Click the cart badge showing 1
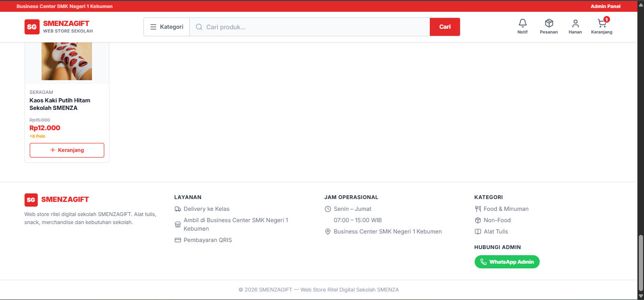644x300 pixels. click(606, 19)
